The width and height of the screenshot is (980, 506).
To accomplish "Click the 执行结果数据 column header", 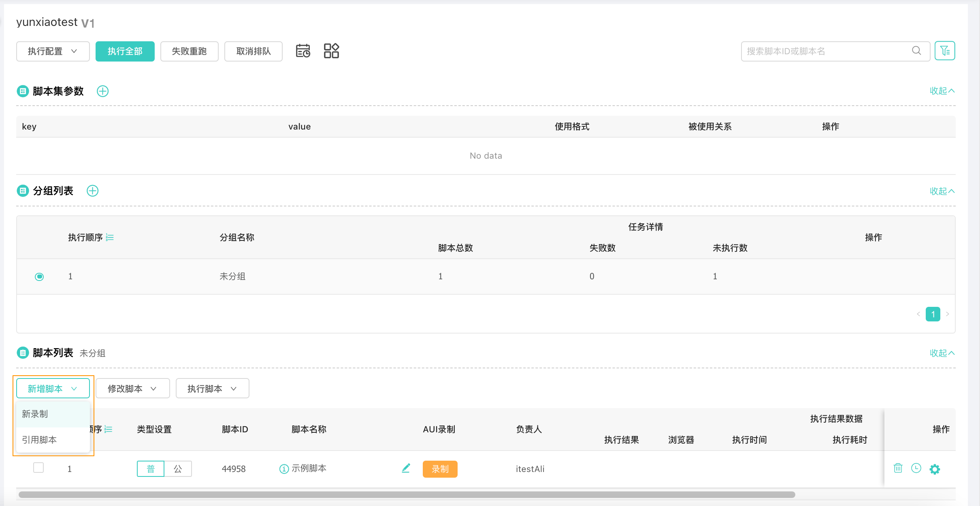I will (x=836, y=419).
